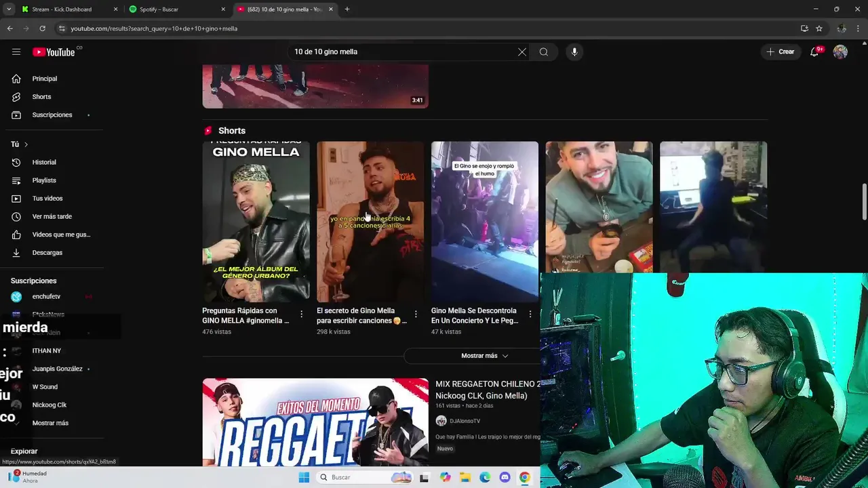This screenshot has height=488, width=868.
Task: Open Windows Start menu
Action: point(304,477)
